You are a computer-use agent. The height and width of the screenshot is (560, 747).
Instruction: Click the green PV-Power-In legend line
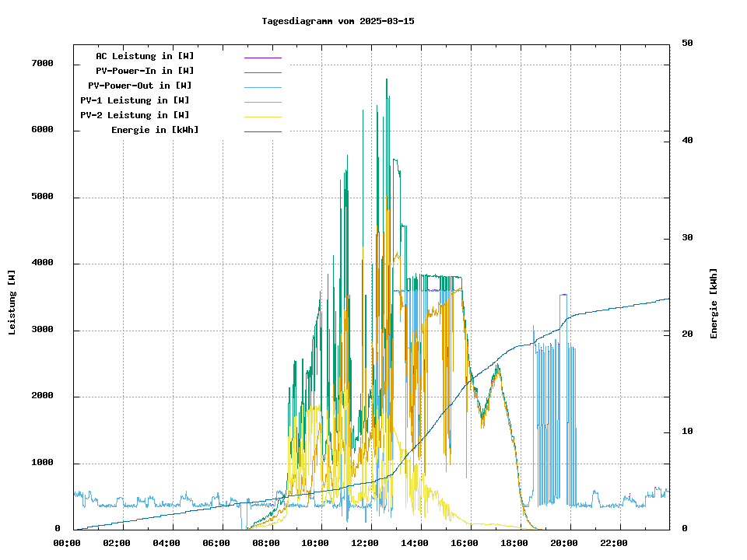(x=262, y=72)
